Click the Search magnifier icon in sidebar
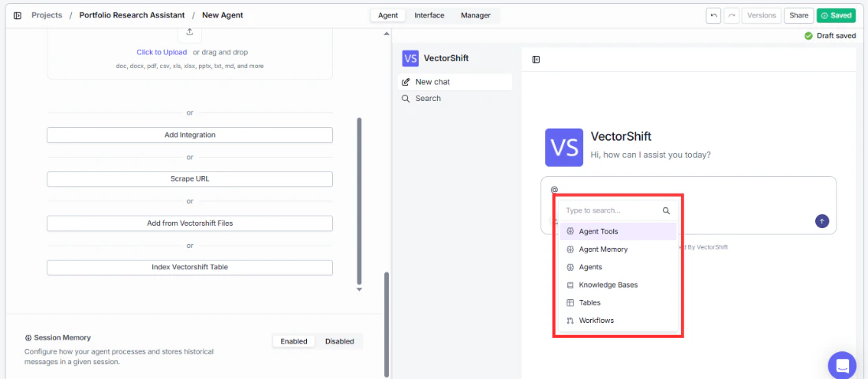868x379 pixels. pyautogui.click(x=406, y=99)
